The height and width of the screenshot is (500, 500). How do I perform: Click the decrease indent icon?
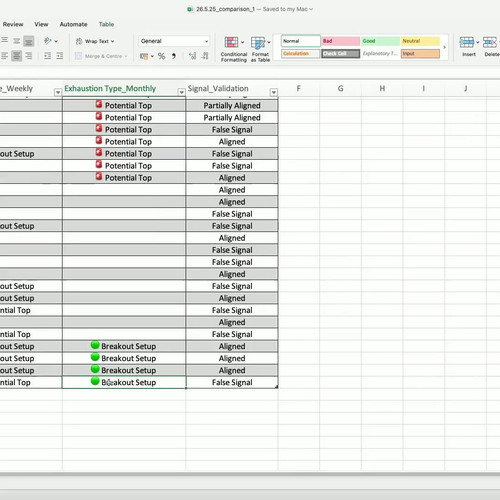coord(48,56)
